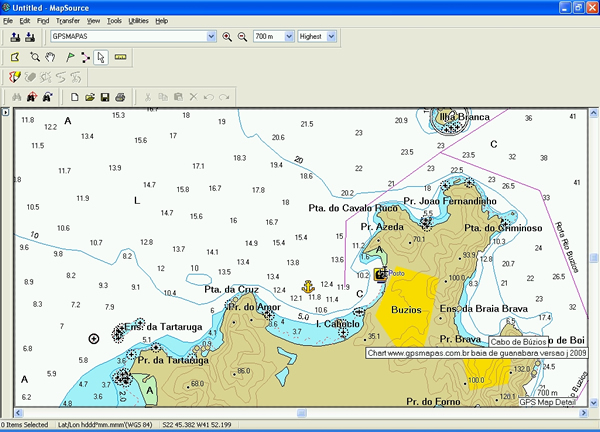Select the Route tool

84,57
